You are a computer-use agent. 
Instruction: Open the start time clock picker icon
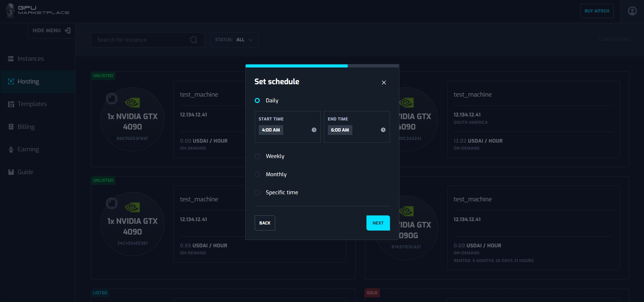click(x=314, y=130)
